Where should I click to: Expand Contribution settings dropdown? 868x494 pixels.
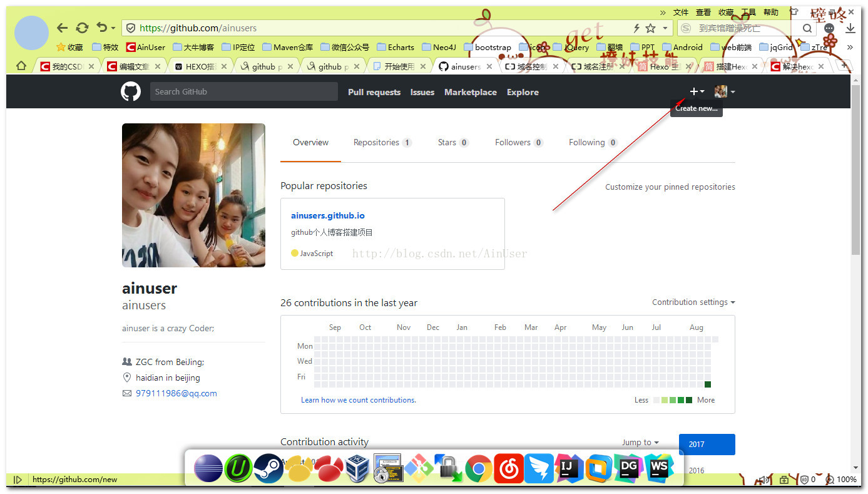(x=693, y=302)
